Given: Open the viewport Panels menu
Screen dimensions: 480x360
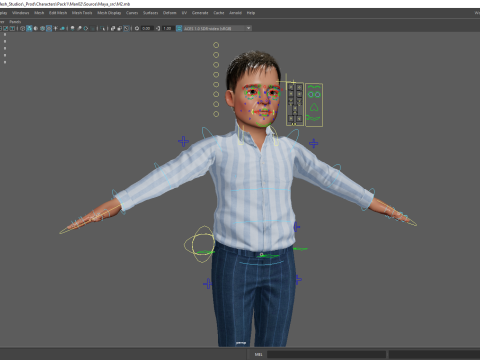Looking at the screenshot, I should (15, 22).
